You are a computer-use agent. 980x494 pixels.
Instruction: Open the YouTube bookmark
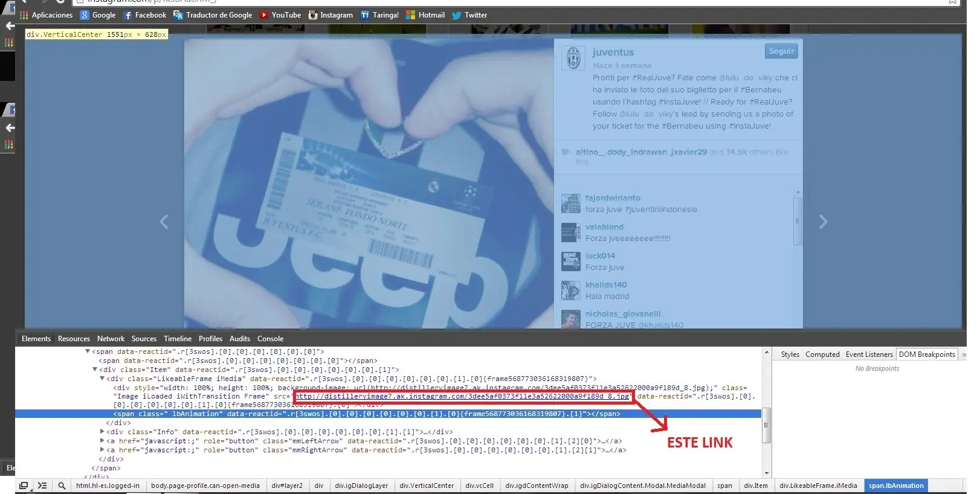280,15
